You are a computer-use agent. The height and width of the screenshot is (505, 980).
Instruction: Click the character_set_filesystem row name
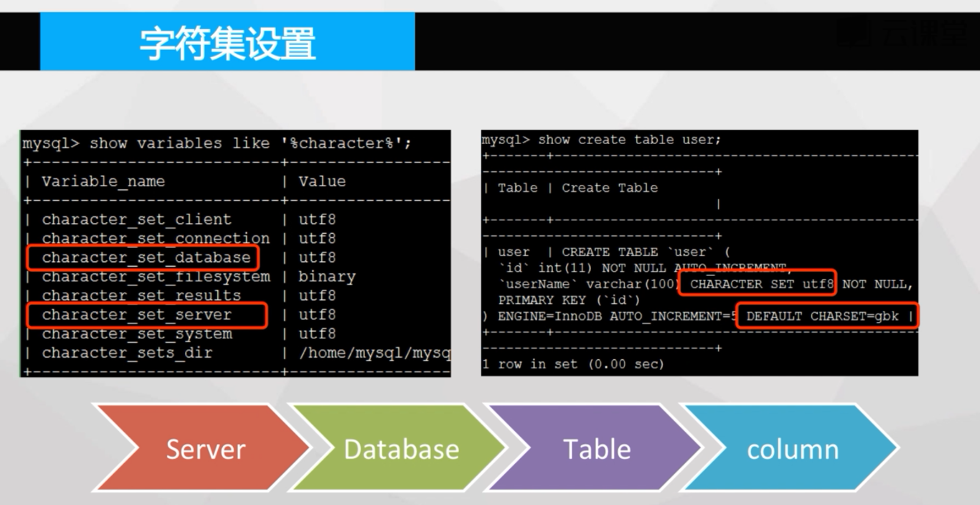pyautogui.click(x=156, y=277)
